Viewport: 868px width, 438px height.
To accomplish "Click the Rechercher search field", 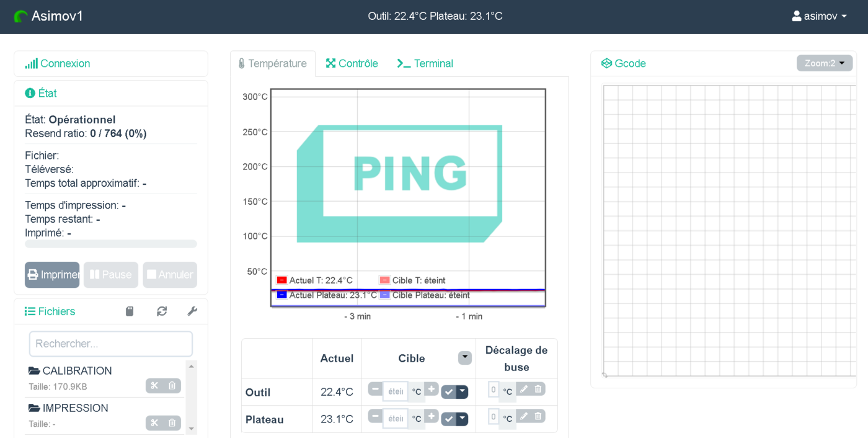I will click(x=111, y=344).
